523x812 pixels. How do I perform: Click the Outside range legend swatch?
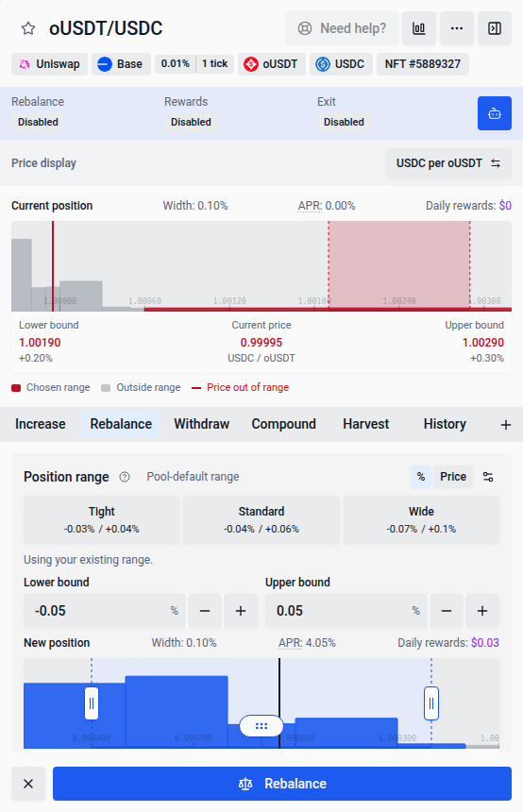[x=106, y=388]
